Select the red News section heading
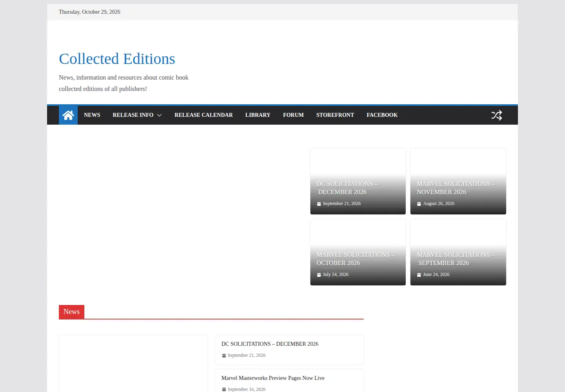This screenshot has height=392, width=565. click(71, 312)
